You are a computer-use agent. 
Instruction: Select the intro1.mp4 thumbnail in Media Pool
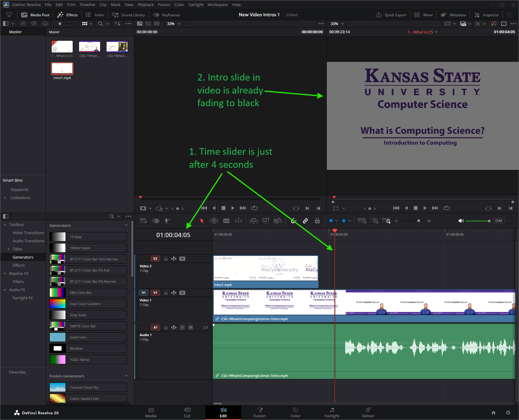(x=62, y=69)
